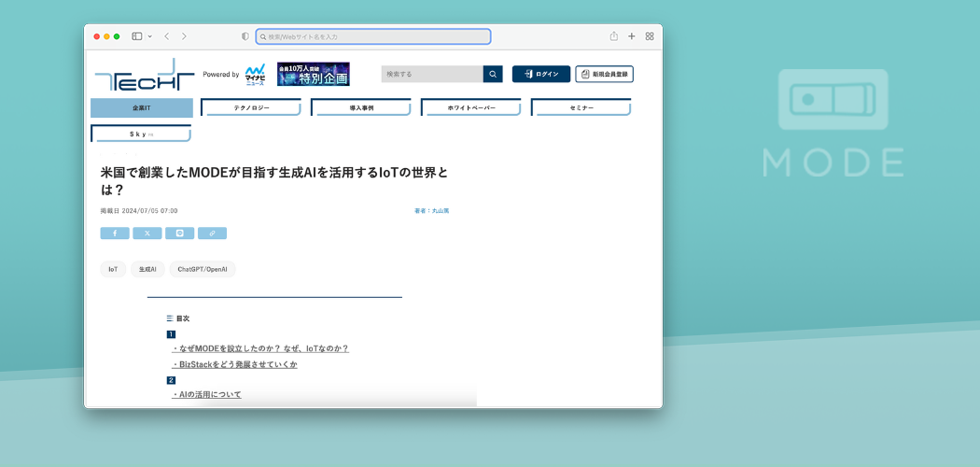Open the セミナー navigation tab
This screenshot has width=980, height=467.
[x=581, y=108]
